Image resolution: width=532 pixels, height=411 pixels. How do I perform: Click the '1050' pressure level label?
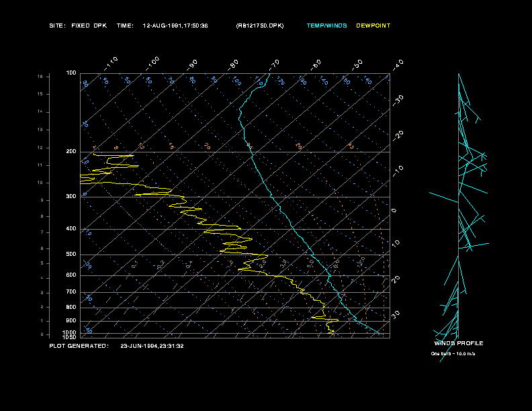click(x=70, y=337)
